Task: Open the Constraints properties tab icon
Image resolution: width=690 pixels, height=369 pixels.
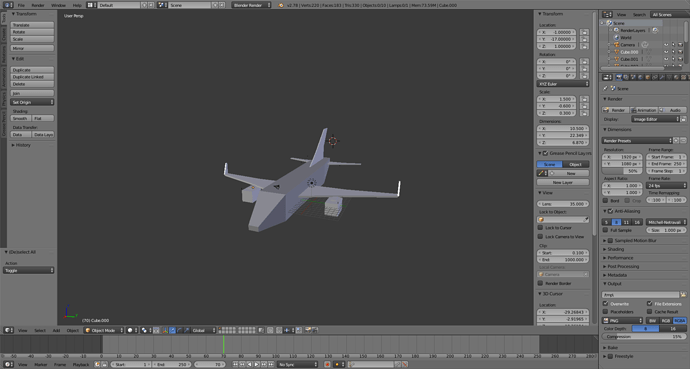Action: click(655, 77)
